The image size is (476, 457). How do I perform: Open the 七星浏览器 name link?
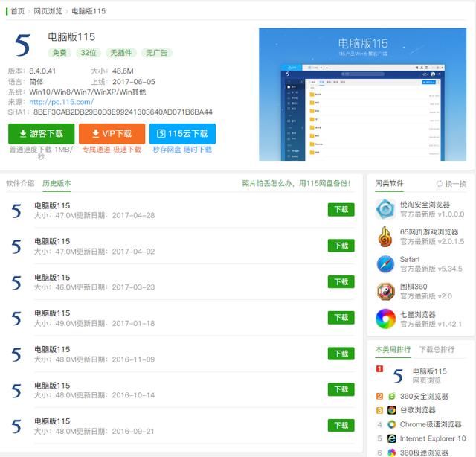pos(418,315)
